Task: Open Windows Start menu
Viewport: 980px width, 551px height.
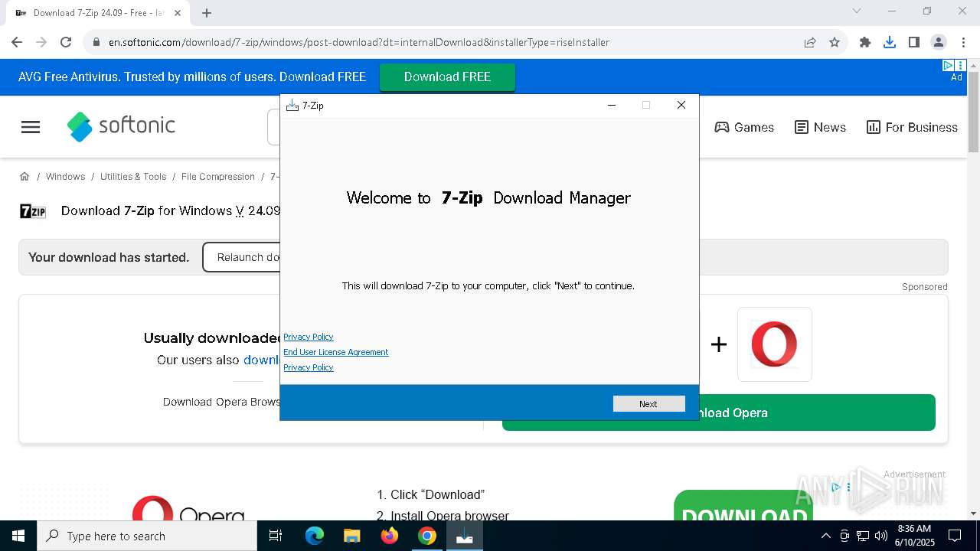Action: pos(18,536)
